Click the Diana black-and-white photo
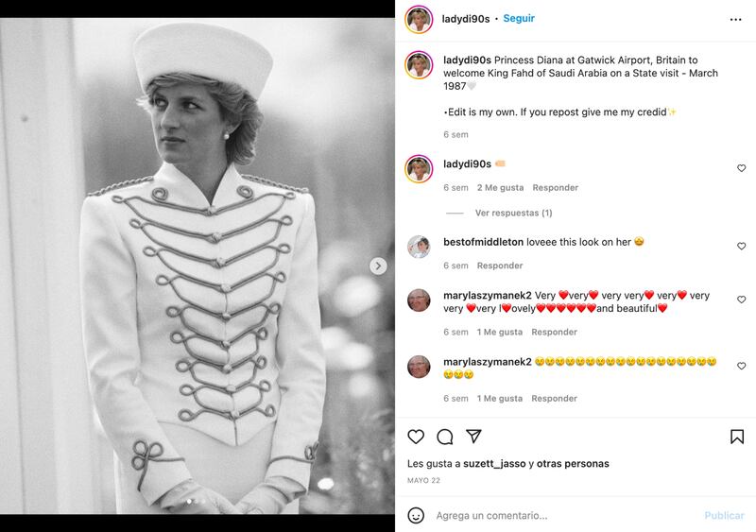This screenshot has width=756, height=532. point(198,265)
